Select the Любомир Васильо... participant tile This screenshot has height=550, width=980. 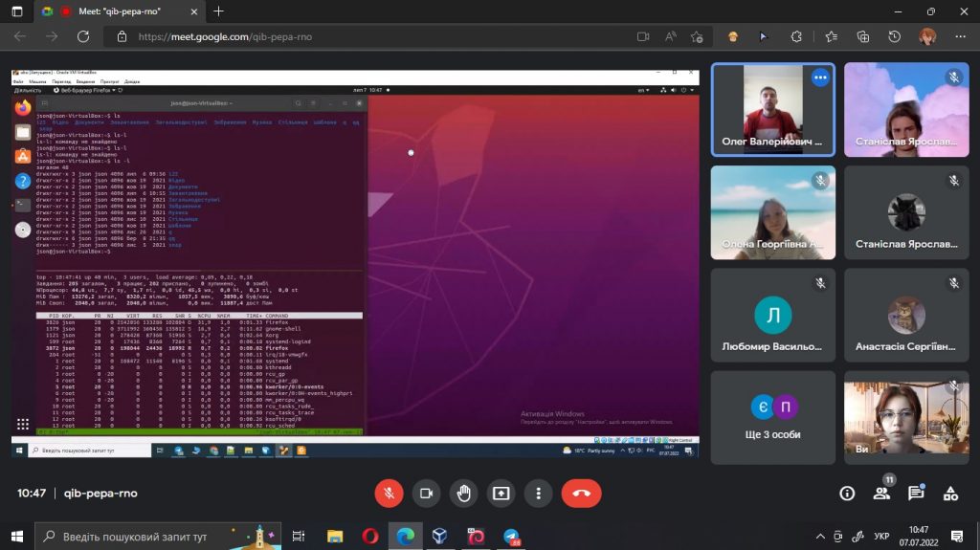(x=773, y=315)
